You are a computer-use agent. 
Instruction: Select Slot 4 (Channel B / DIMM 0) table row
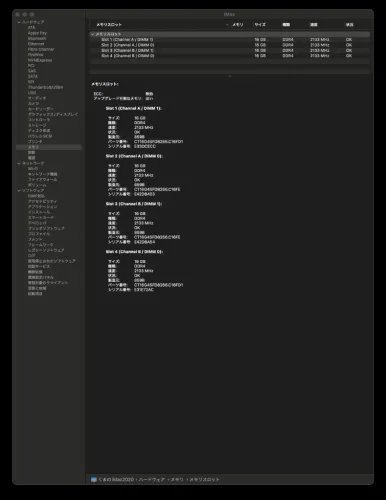(229, 56)
